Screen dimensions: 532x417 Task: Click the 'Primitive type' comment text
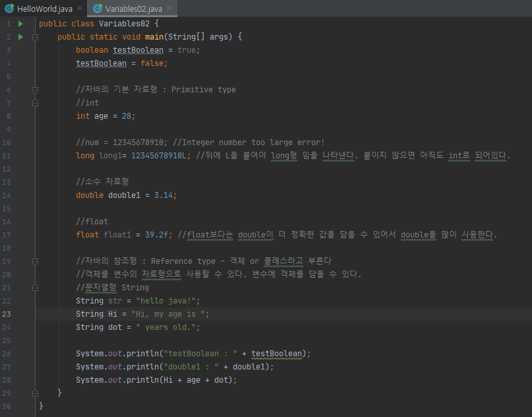point(204,90)
